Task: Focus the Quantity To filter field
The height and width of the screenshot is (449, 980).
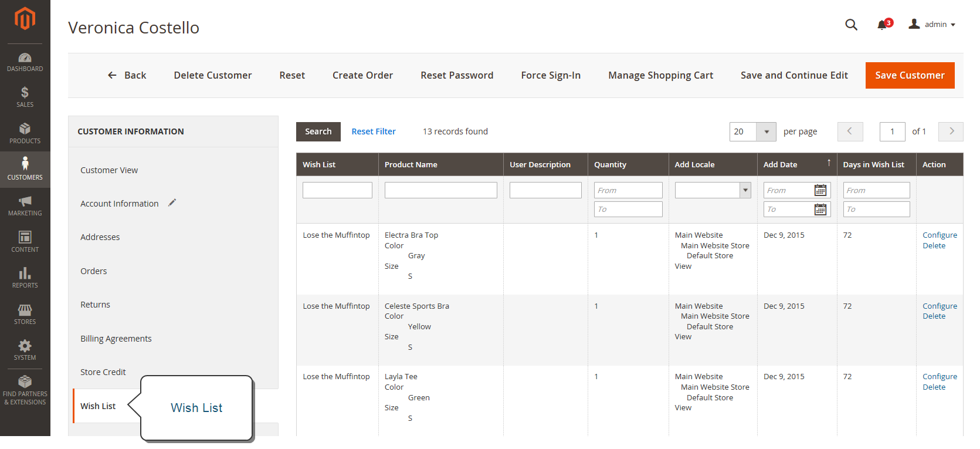Action: (628, 209)
